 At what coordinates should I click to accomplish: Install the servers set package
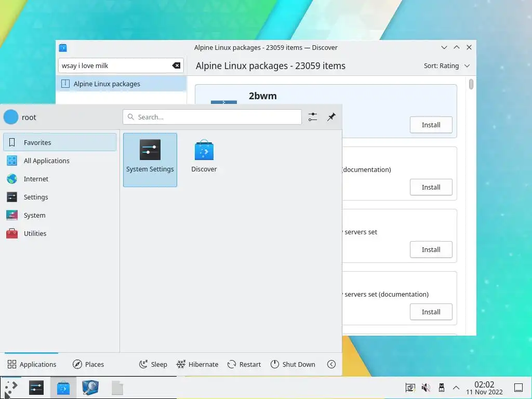431,250
